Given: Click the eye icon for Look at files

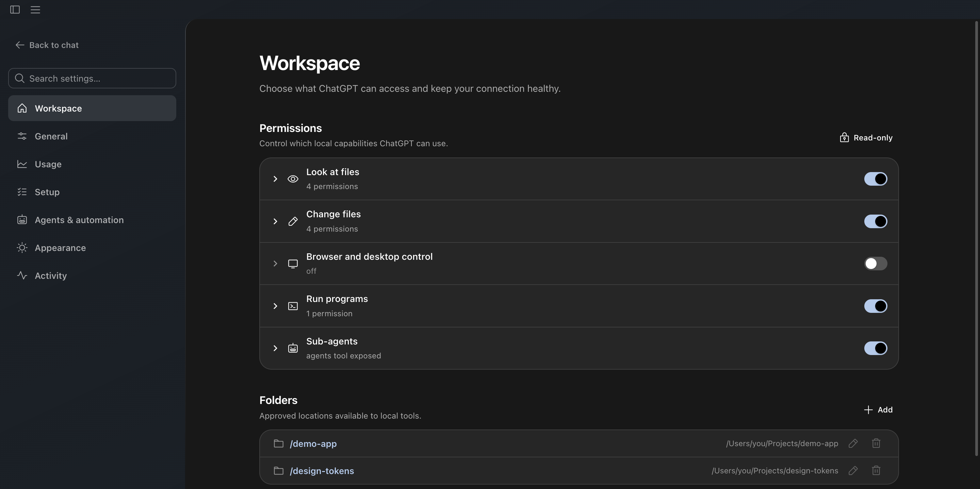Looking at the screenshot, I should pos(293,179).
